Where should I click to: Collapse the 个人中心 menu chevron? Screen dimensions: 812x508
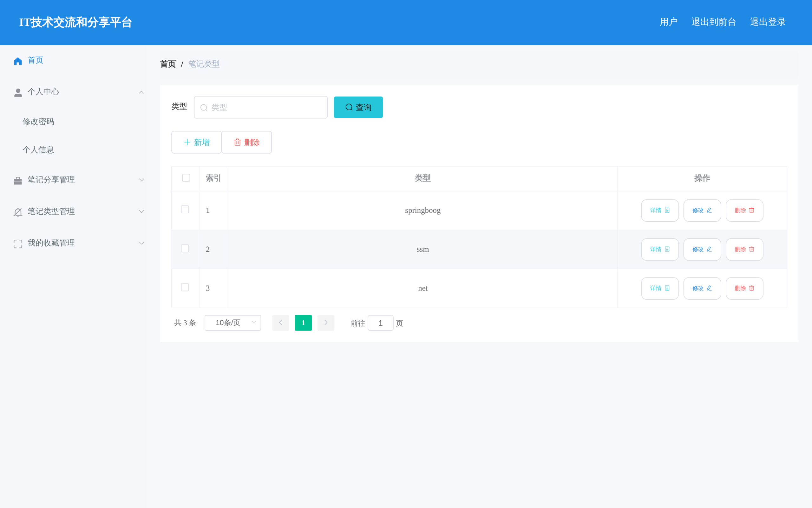(x=141, y=92)
